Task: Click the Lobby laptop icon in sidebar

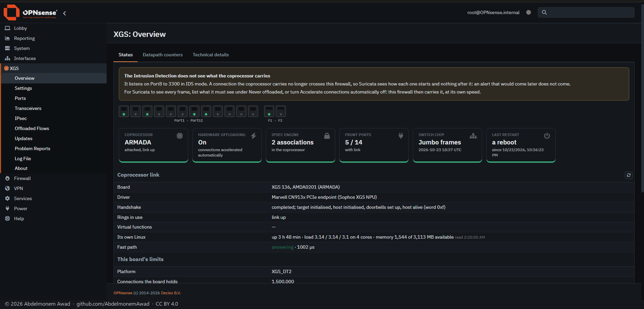Action: (x=7, y=28)
